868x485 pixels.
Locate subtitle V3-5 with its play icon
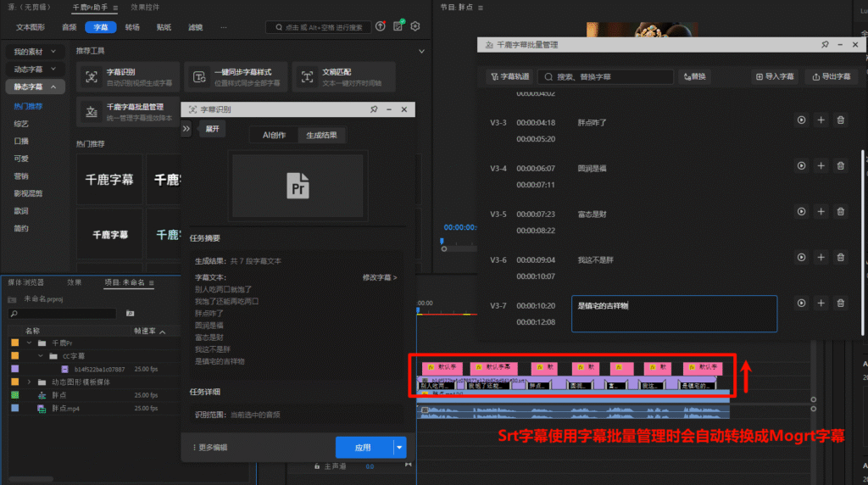coord(801,211)
